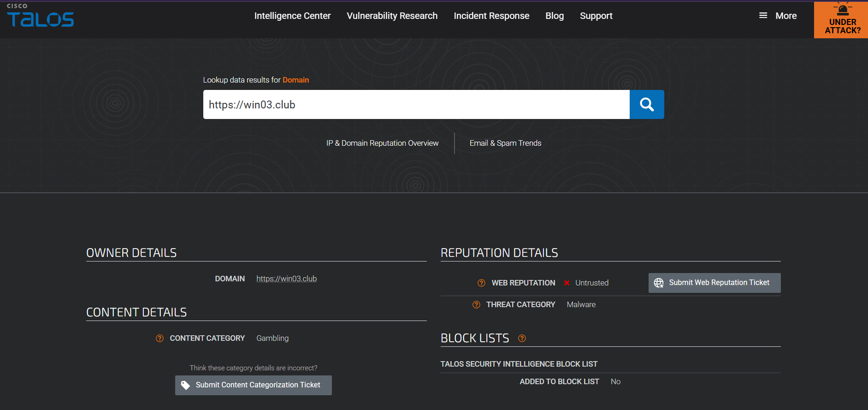Click the 'No' added to block list value
The image size is (868, 410).
(615, 382)
